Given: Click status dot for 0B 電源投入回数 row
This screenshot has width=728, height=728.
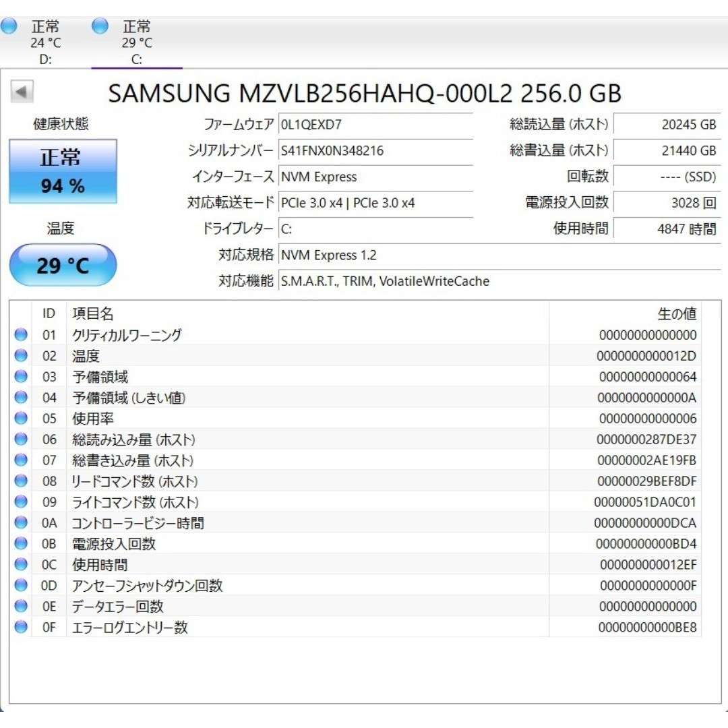Looking at the screenshot, I should click(x=21, y=543).
